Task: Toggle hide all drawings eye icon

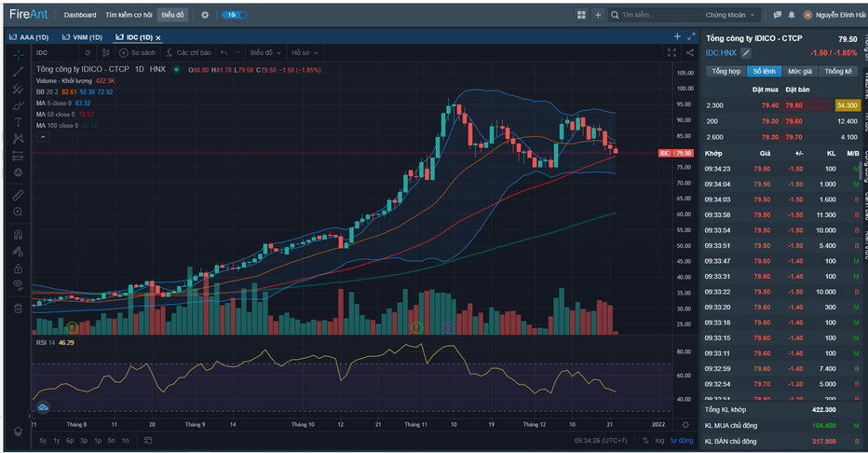Action: pos(18,283)
